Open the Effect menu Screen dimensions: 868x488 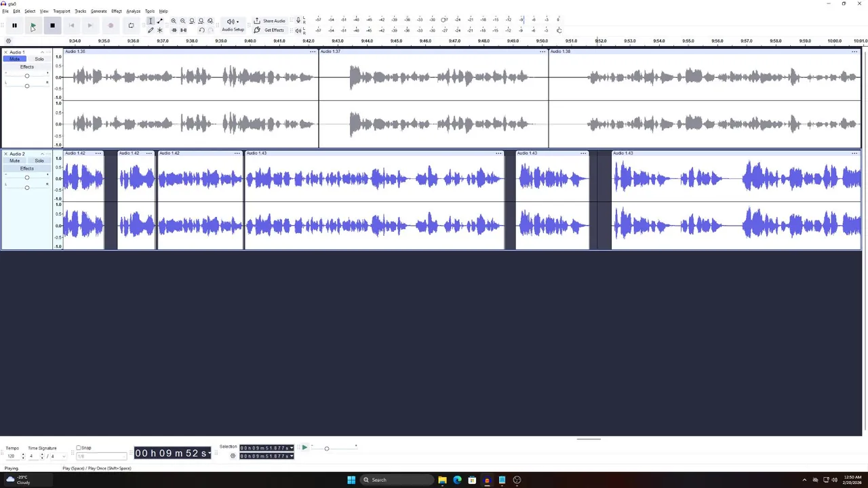(x=117, y=11)
